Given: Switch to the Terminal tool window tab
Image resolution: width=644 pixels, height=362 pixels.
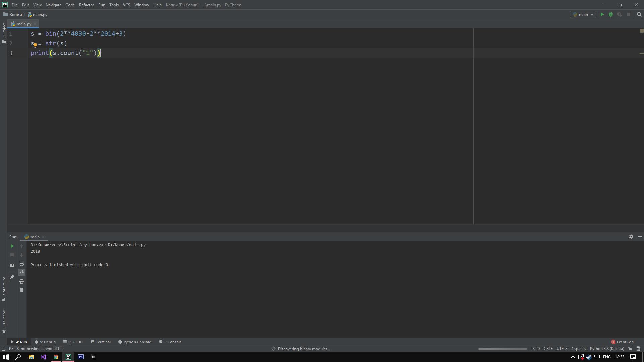Looking at the screenshot, I should (100, 342).
